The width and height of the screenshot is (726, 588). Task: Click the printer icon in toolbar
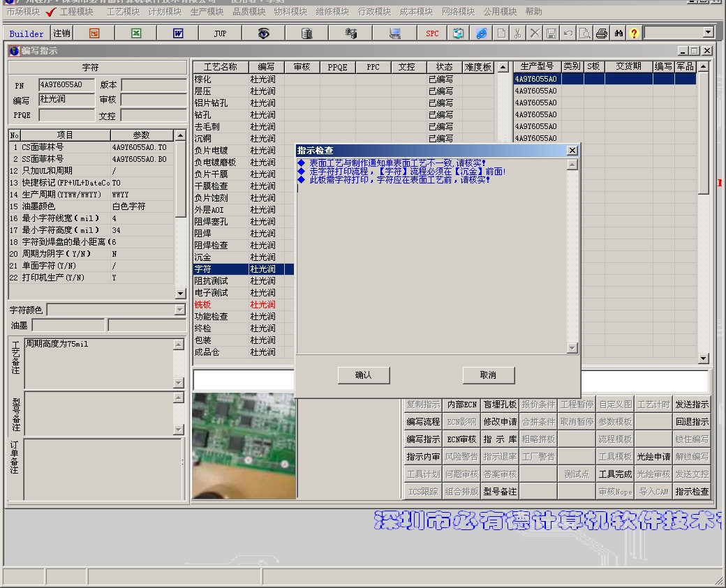click(x=601, y=33)
